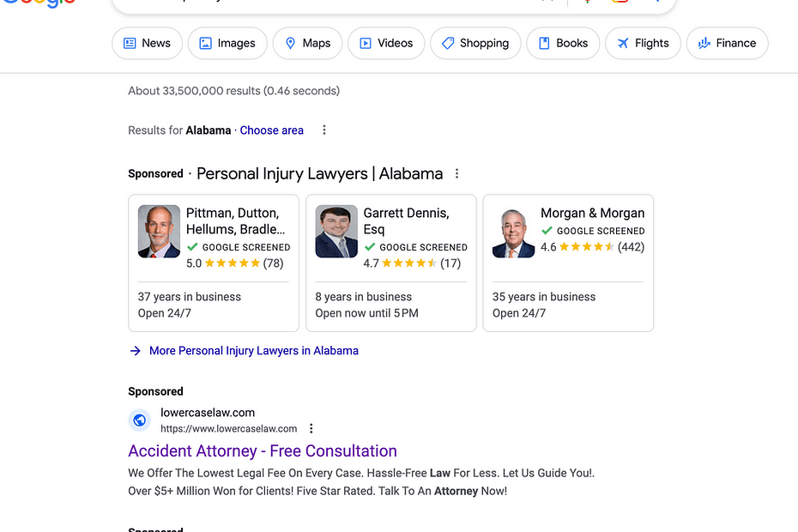The image size is (798, 532).
Task: Click the 4.7 star rating (17)
Action: (412, 263)
